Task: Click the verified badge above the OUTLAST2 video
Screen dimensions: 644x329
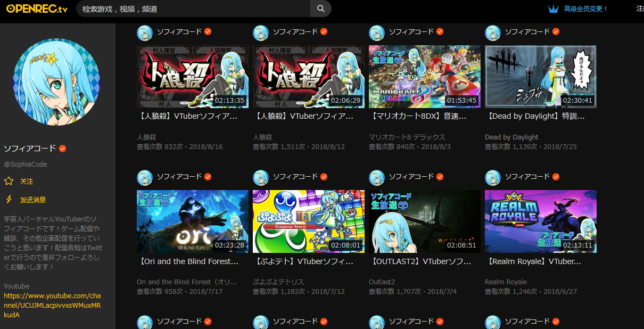Action: 440,177
